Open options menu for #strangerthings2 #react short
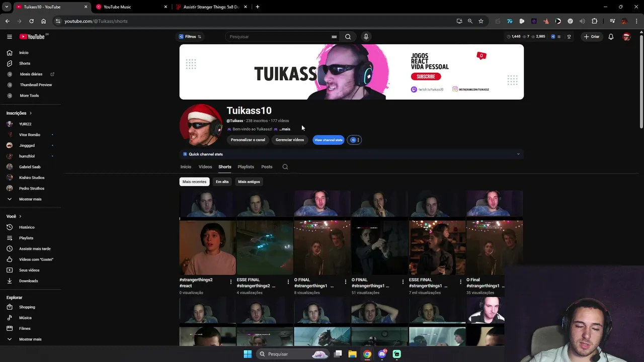644x362 pixels. click(231, 282)
